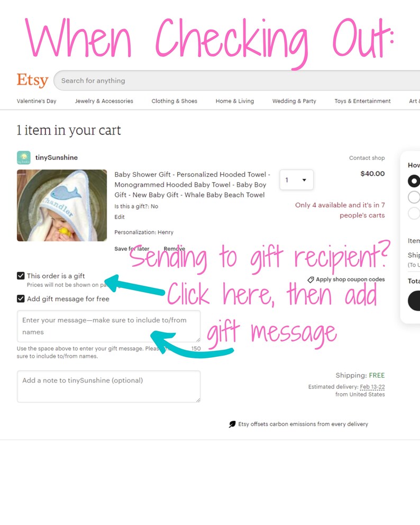Click Apply shop coupon codes
This screenshot has width=420, height=525.
pos(350,279)
